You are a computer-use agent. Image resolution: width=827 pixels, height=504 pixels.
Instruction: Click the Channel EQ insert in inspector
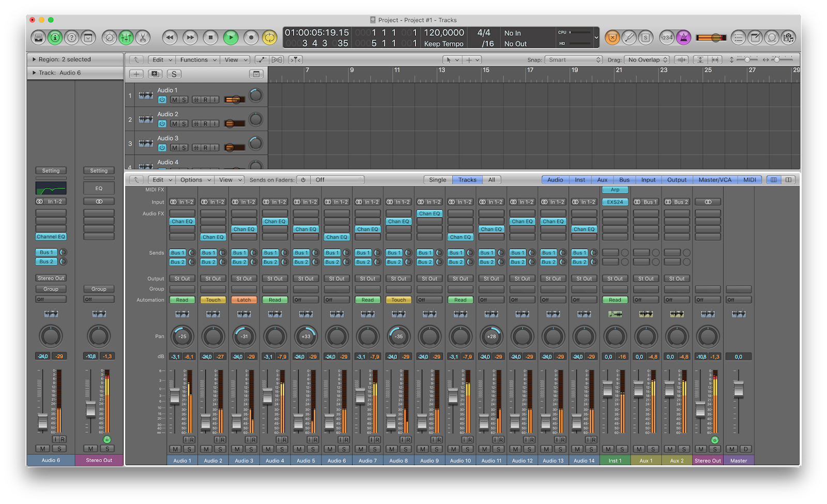coord(51,237)
